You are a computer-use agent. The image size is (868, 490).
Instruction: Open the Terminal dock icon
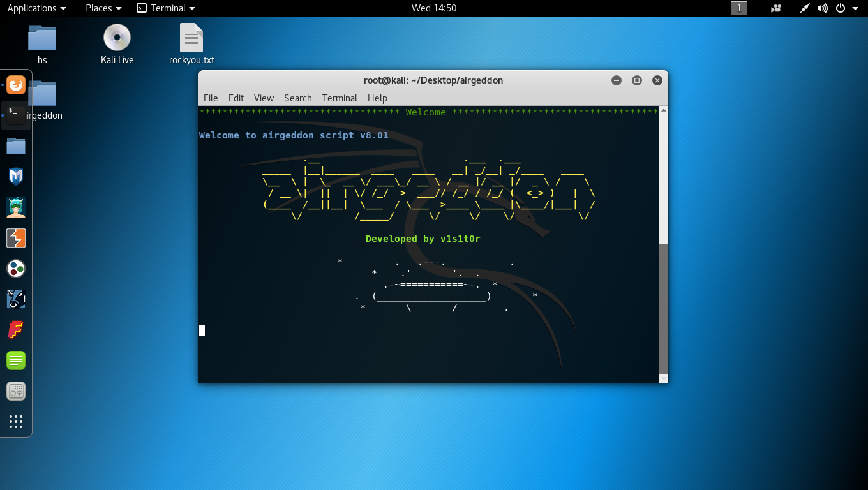[x=16, y=115]
